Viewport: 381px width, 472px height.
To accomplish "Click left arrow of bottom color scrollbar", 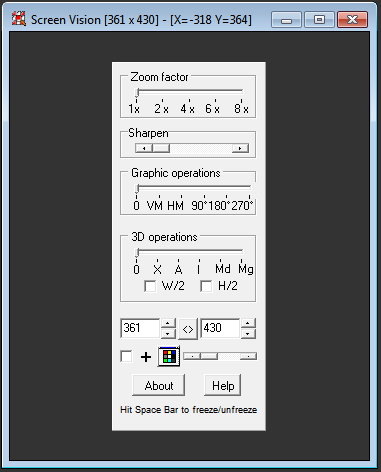I will point(192,356).
